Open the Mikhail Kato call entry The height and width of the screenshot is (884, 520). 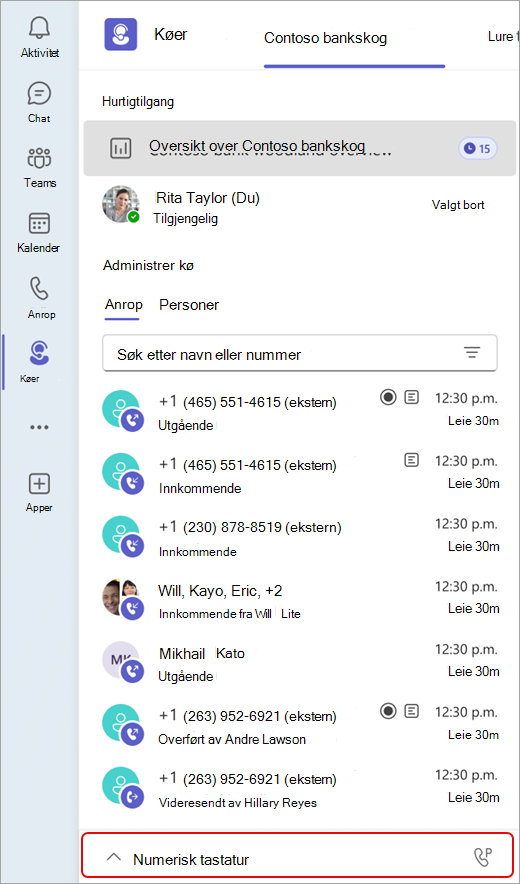[x=299, y=664]
